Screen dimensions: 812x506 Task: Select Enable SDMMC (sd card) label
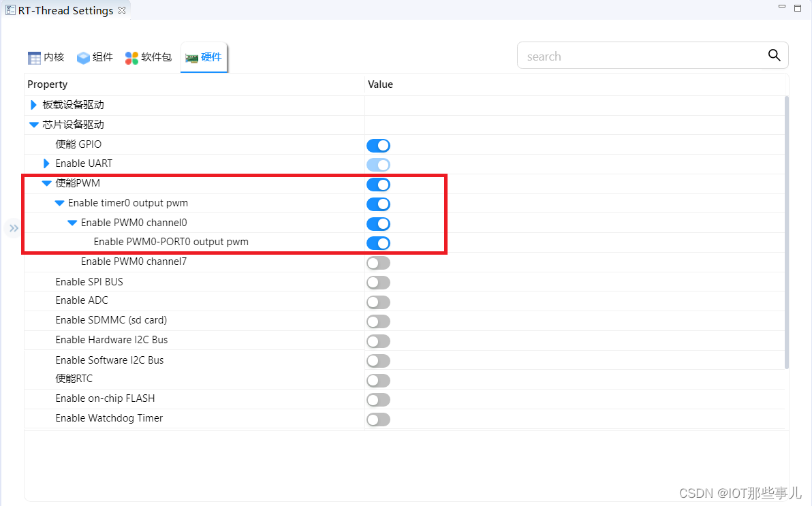tap(111, 320)
